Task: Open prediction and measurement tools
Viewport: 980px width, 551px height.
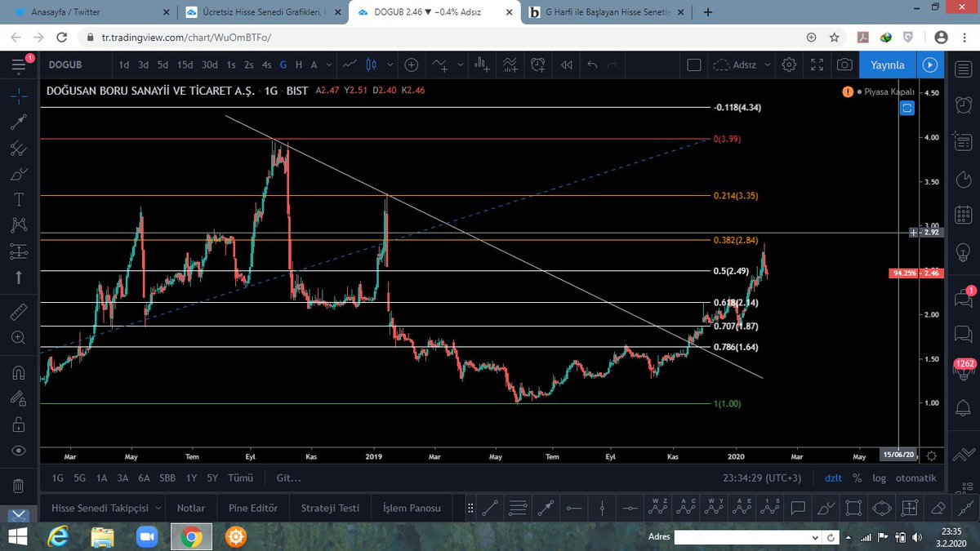Action: click(18, 251)
